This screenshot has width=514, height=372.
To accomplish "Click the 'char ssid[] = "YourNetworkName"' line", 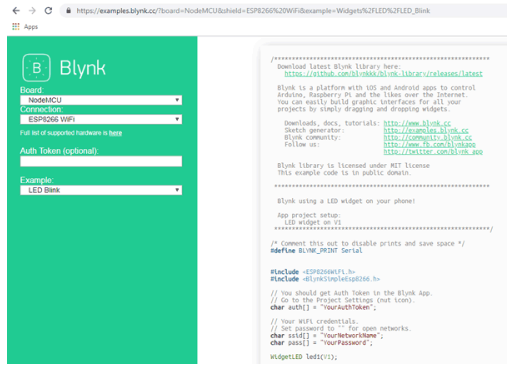I will (327, 336).
